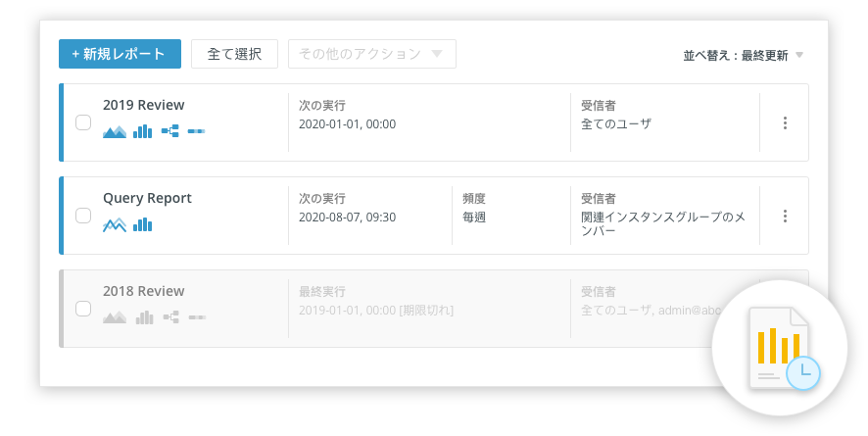Open the 2019 Review three-dot menu
The height and width of the screenshot is (436, 868).
click(x=785, y=122)
